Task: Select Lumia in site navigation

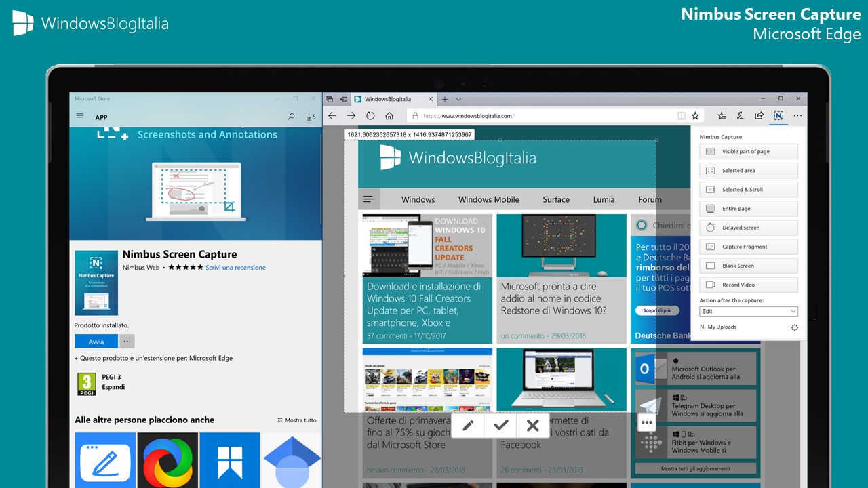Action: [x=604, y=199]
